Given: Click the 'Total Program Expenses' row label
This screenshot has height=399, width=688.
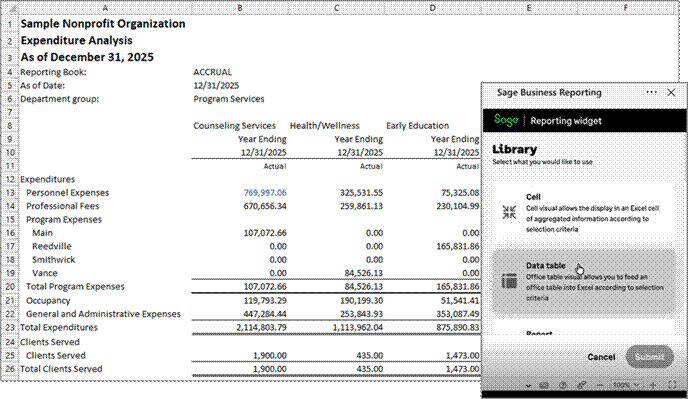Looking at the screenshot, I should tap(75, 287).
